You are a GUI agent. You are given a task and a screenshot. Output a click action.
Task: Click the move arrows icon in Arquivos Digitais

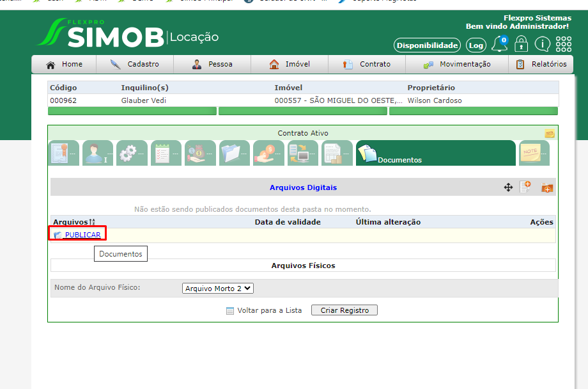pyautogui.click(x=508, y=187)
